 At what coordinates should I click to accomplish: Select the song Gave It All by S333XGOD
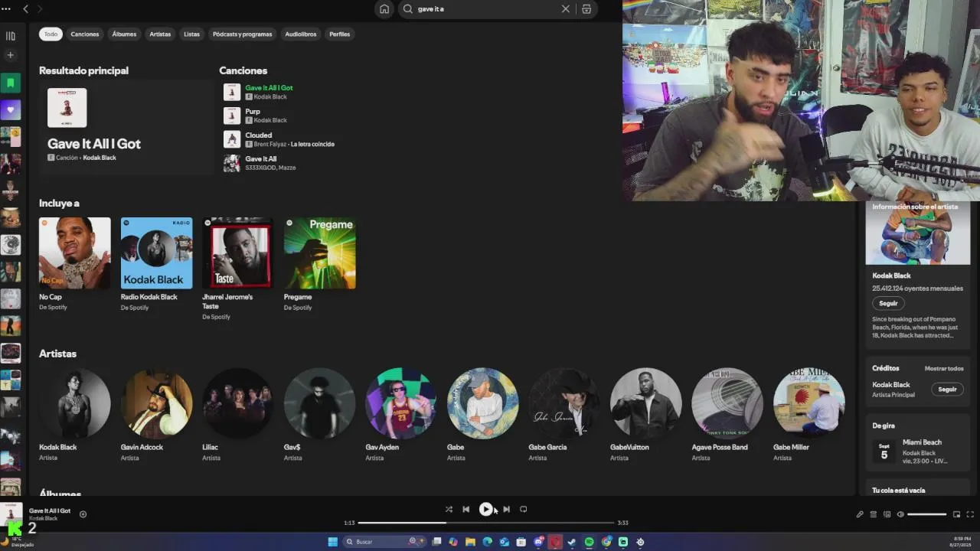260,159
